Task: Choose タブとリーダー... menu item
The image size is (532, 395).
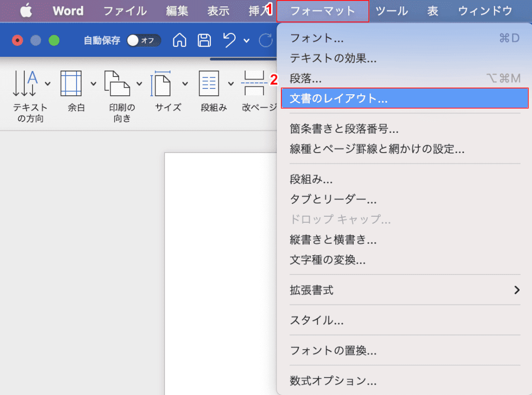Action: point(405,199)
